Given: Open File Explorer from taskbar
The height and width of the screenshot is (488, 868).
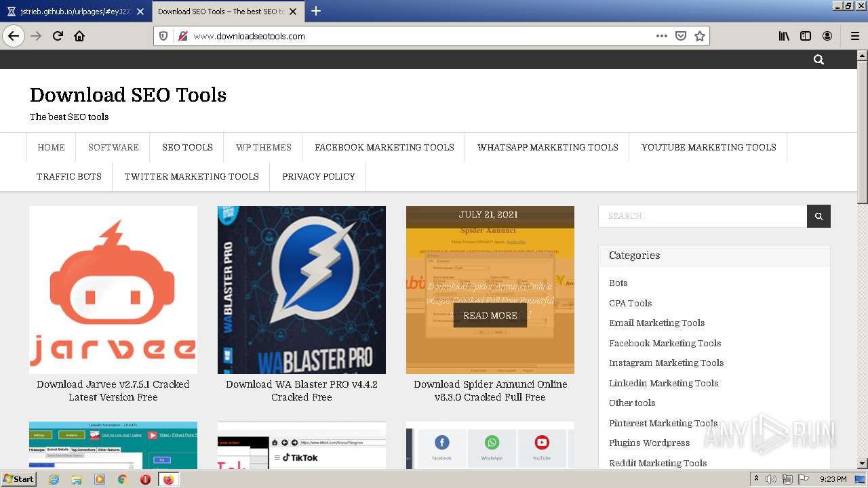Looking at the screenshot, I should coord(77,479).
